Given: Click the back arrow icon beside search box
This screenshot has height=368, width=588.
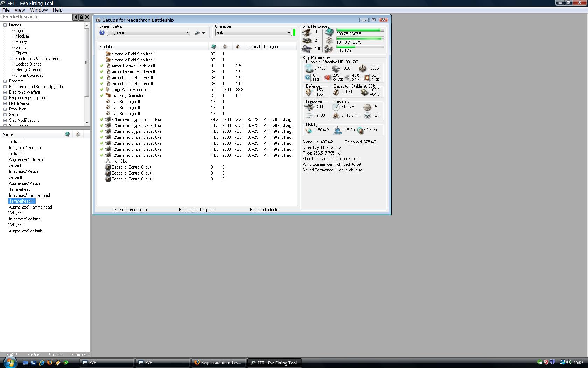Looking at the screenshot, I should tap(76, 17).
